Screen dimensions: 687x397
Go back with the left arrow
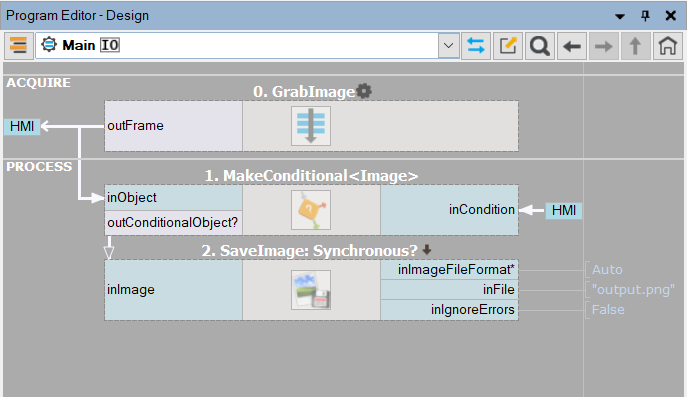[572, 46]
